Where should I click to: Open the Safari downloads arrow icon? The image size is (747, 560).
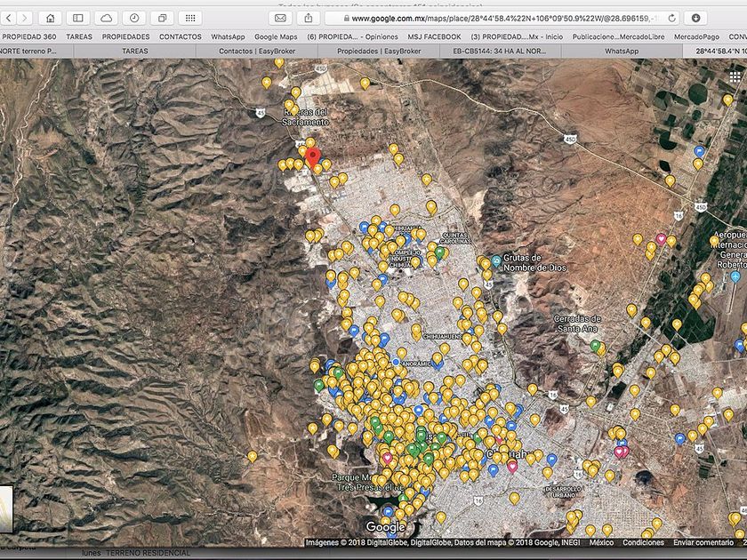pos(695,18)
